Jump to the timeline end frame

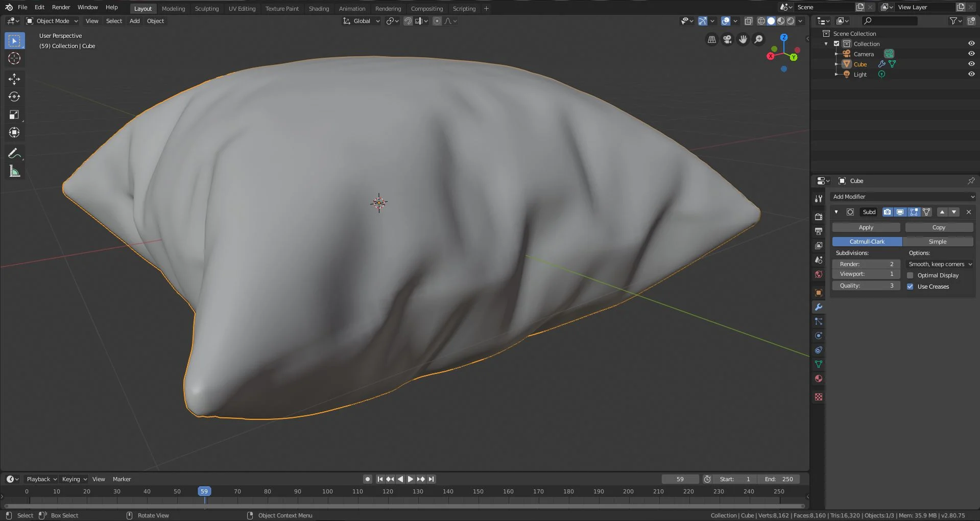(x=432, y=479)
